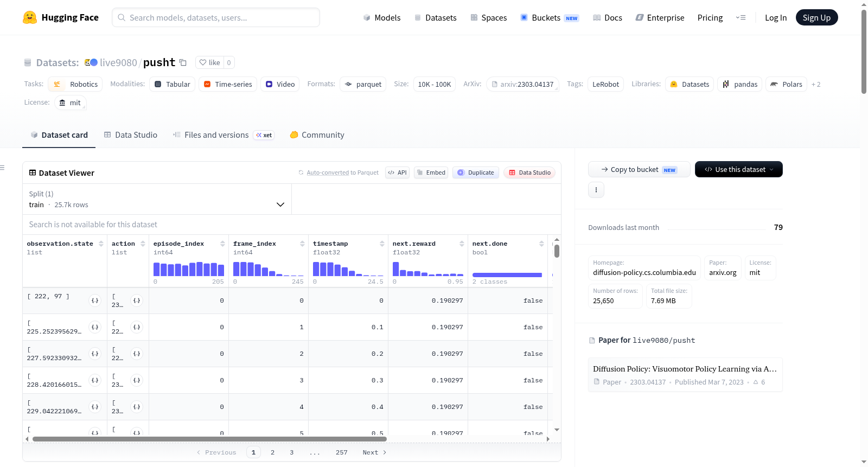Go to page 2 of the table
Screen dimensions: 868x467
coord(272,452)
